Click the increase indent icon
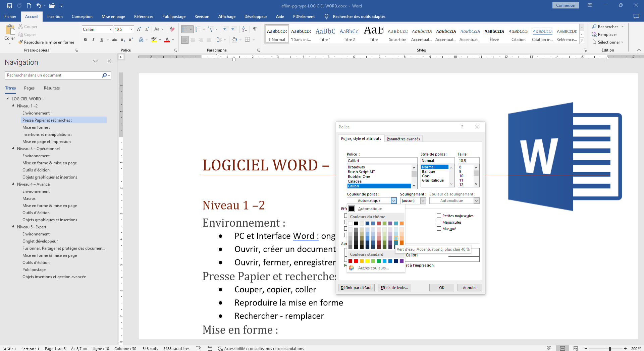 [234, 30]
